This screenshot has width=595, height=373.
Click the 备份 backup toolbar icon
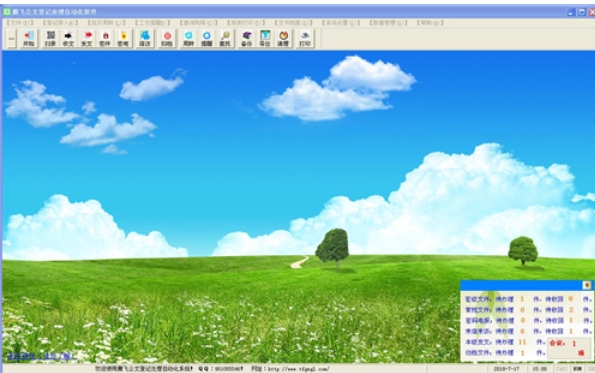click(x=247, y=39)
